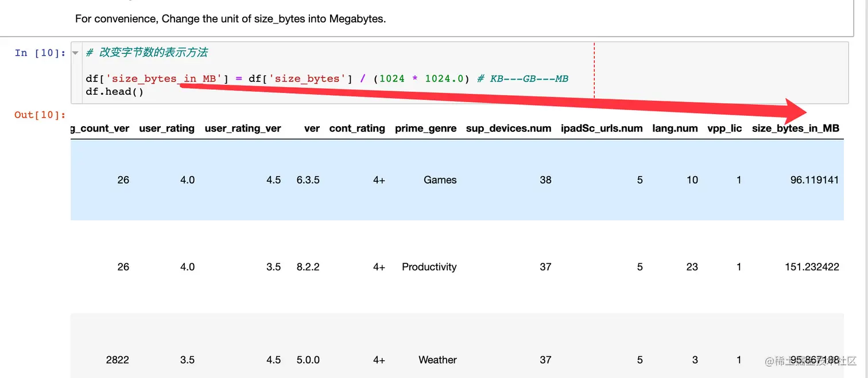This screenshot has width=868, height=378.
Task: Select the user_rating column header
Action: pyautogui.click(x=166, y=128)
